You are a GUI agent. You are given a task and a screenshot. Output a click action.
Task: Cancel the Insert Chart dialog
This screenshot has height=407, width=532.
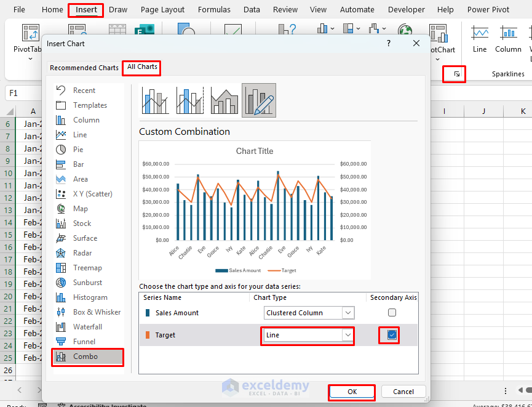[403, 391]
